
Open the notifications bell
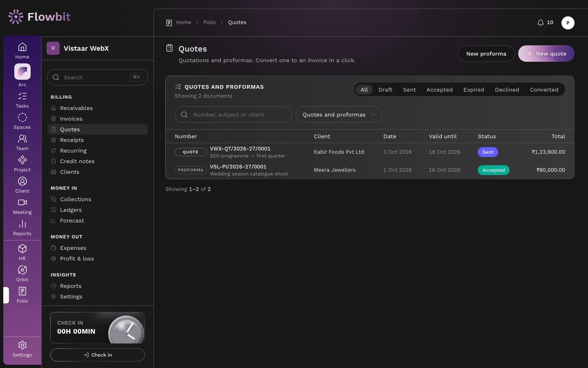(x=545, y=22)
